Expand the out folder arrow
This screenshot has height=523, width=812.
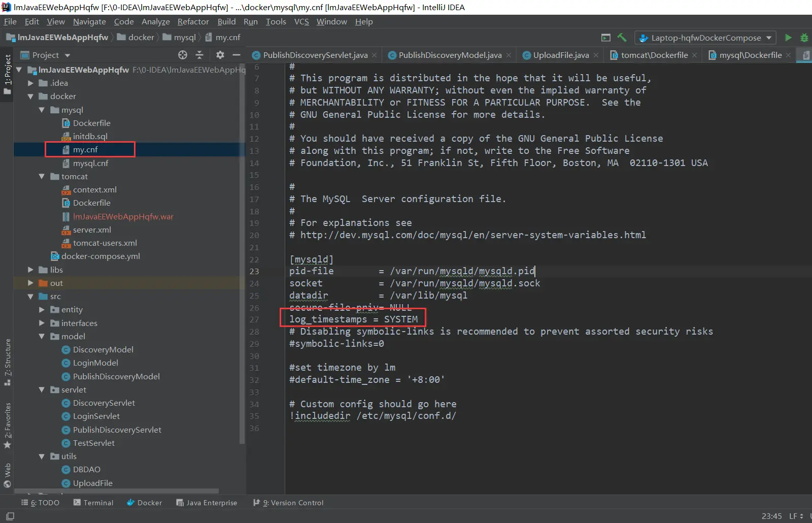[x=31, y=283]
